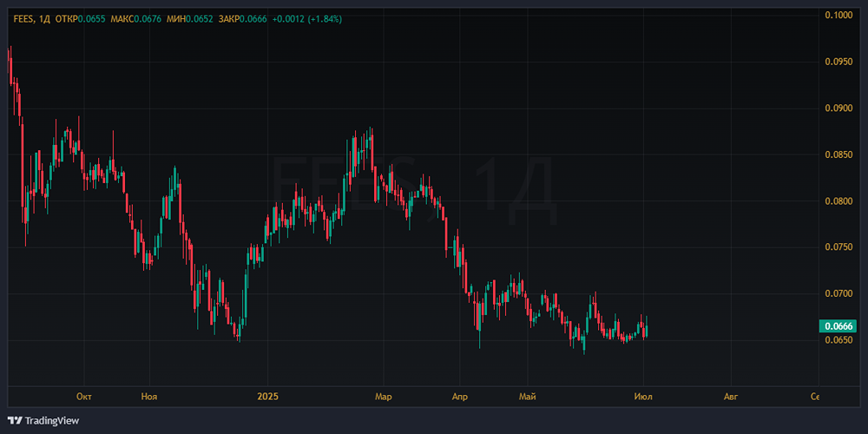Click the Мар date axis label
Image resolution: width=868 pixels, height=434 pixels.
[383, 397]
